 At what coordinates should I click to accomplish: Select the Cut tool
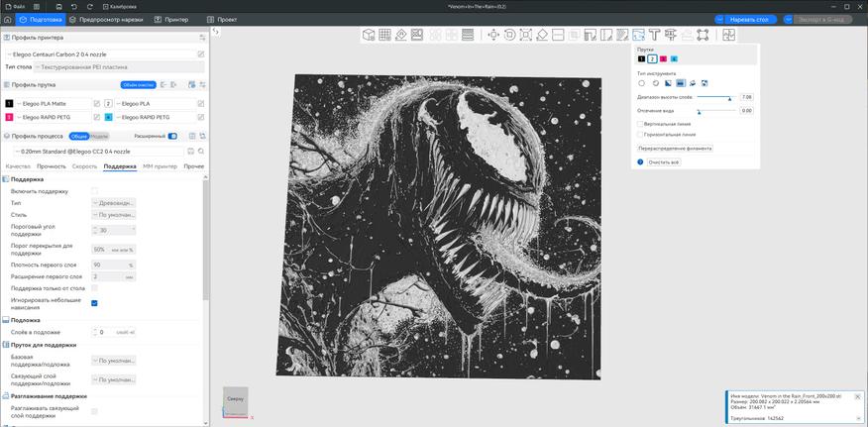point(558,36)
